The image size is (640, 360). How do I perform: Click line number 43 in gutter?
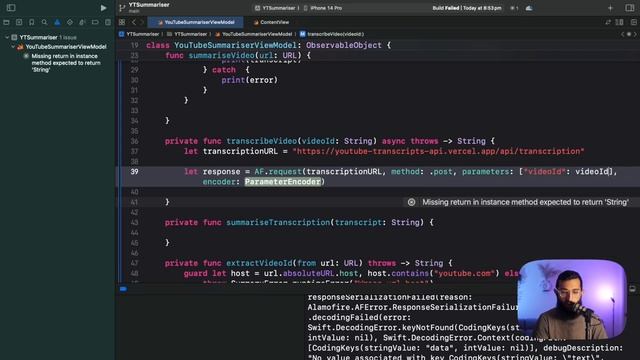point(134,222)
